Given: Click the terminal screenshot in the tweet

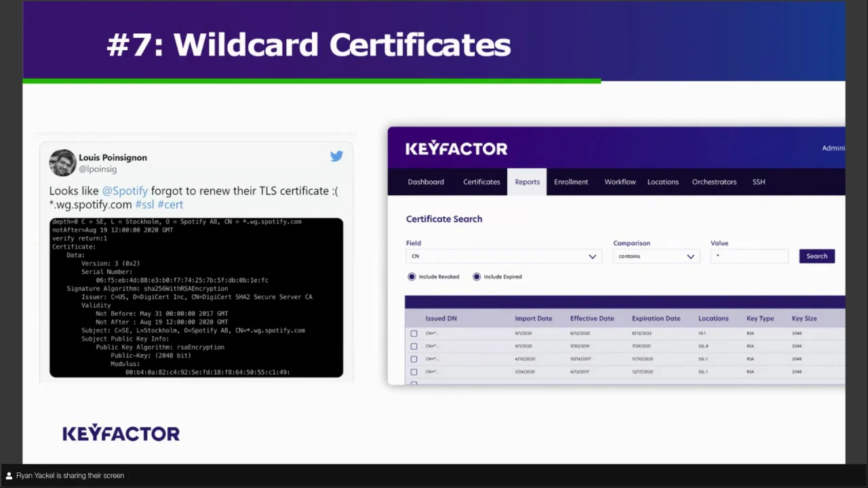Looking at the screenshot, I should pyautogui.click(x=196, y=298).
